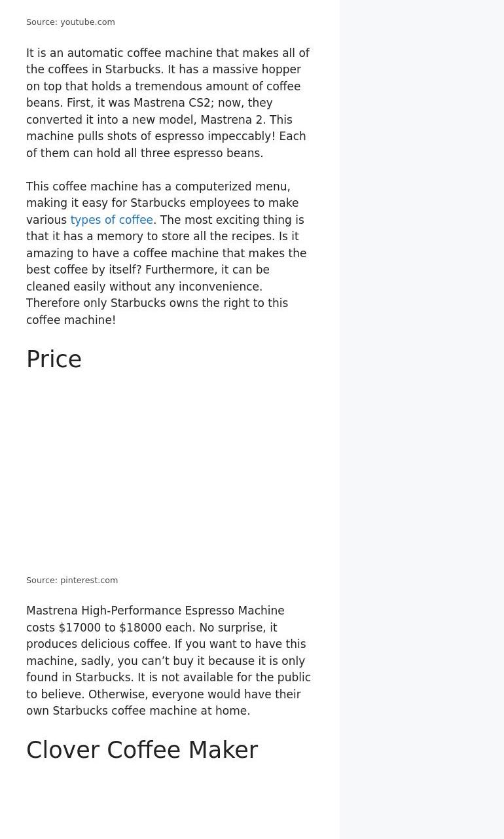Click the '$18000' price text

pyautogui.click(x=141, y=628)
